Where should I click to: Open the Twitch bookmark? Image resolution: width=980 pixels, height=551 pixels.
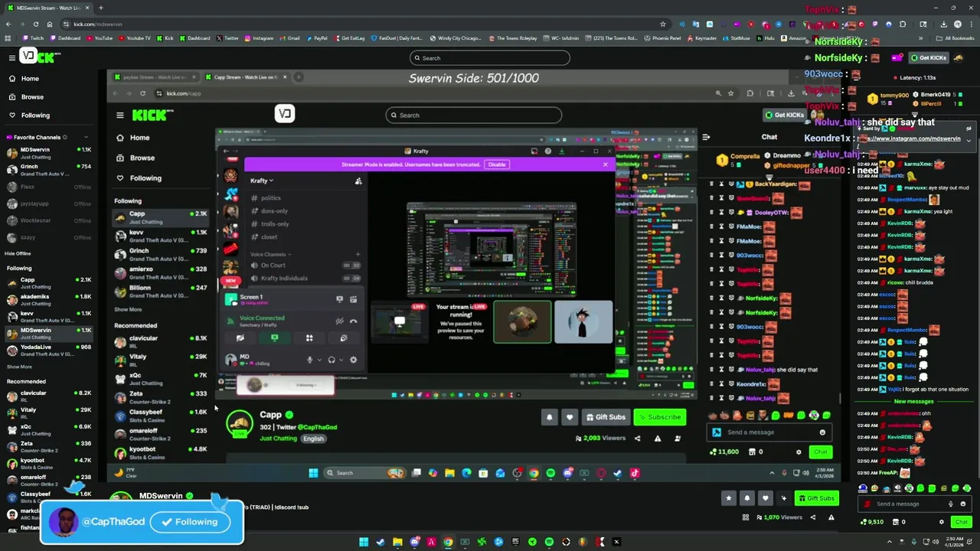point(34,38)
